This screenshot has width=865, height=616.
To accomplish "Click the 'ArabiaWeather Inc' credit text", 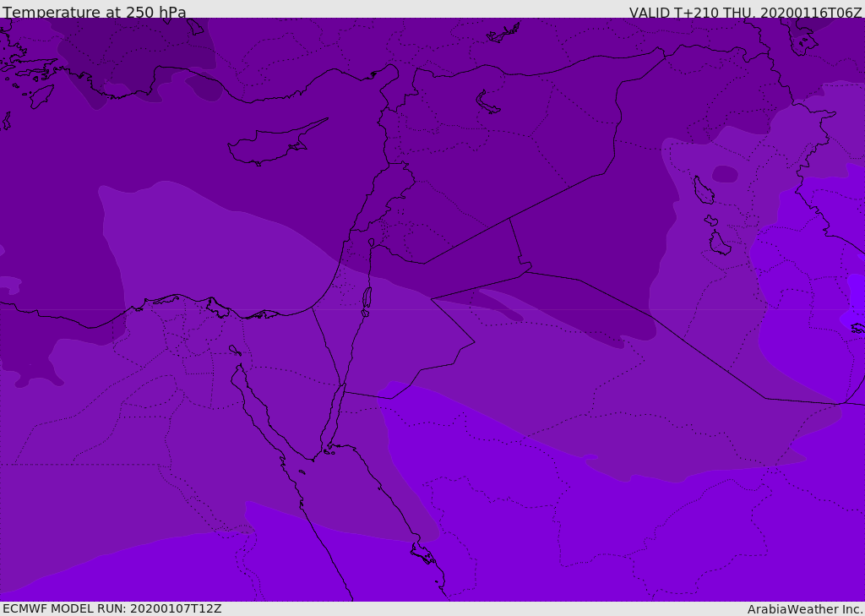I will pyautogui.click(x=805, y=609).
